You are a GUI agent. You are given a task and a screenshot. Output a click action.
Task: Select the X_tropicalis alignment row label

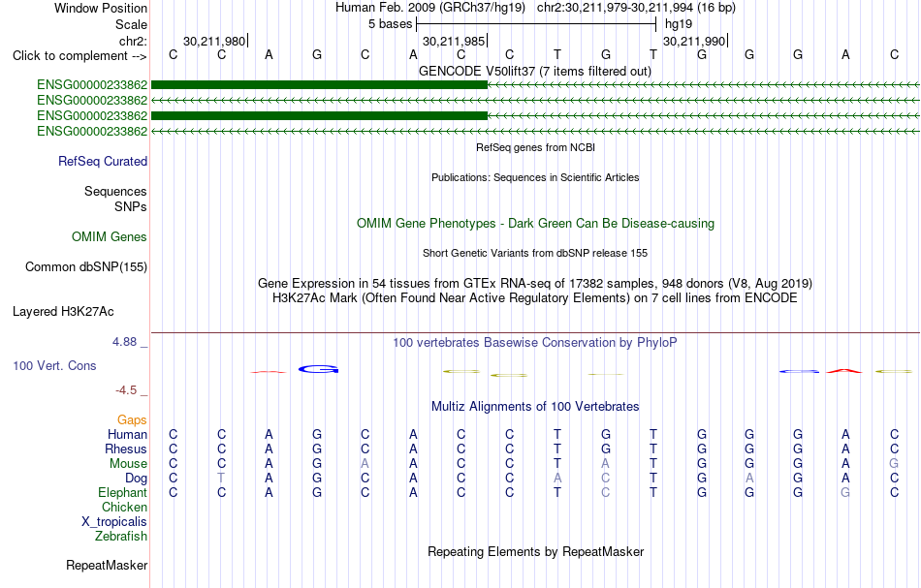114,522
